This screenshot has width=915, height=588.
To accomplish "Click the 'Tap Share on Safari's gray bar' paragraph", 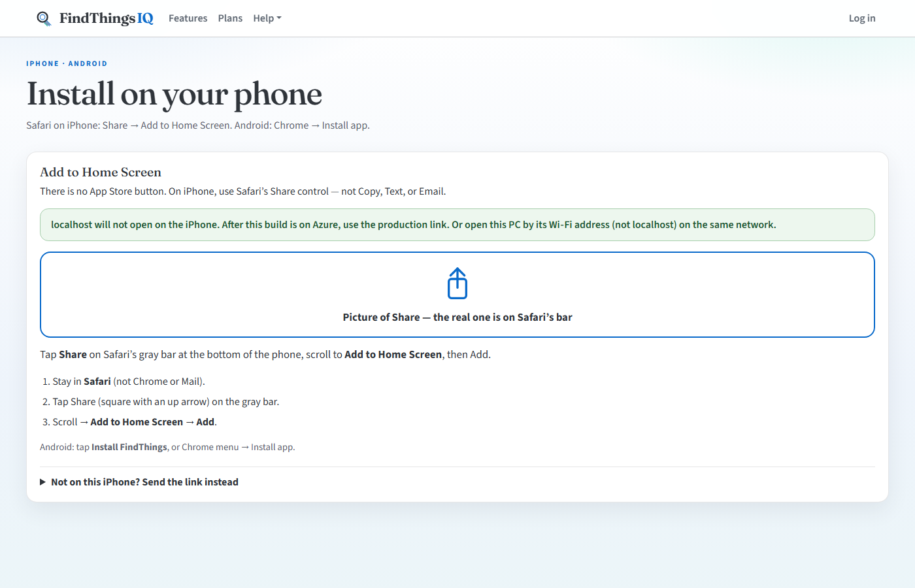I will (265, 354).
